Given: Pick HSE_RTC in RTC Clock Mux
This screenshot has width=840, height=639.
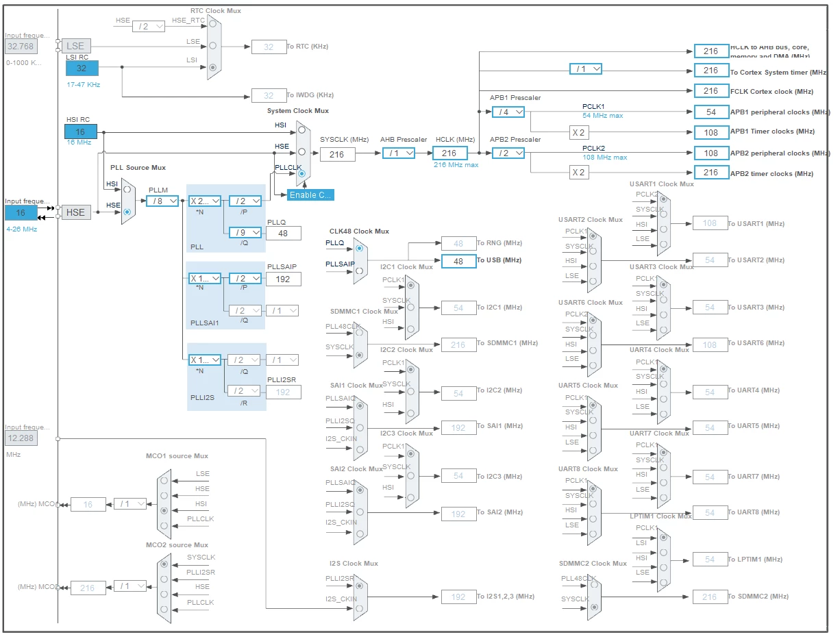Looking at the screenshot, I should click(x=212, y=25).
